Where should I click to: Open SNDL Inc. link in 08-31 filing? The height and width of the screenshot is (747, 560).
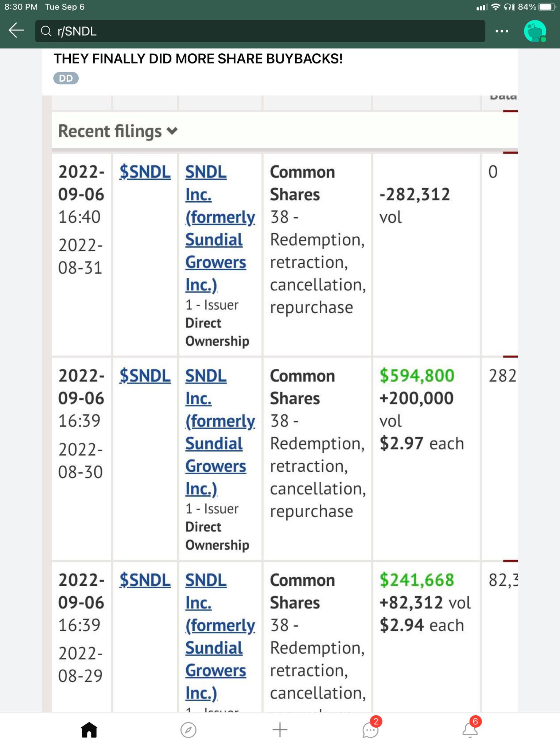click(x=220, y=228)
